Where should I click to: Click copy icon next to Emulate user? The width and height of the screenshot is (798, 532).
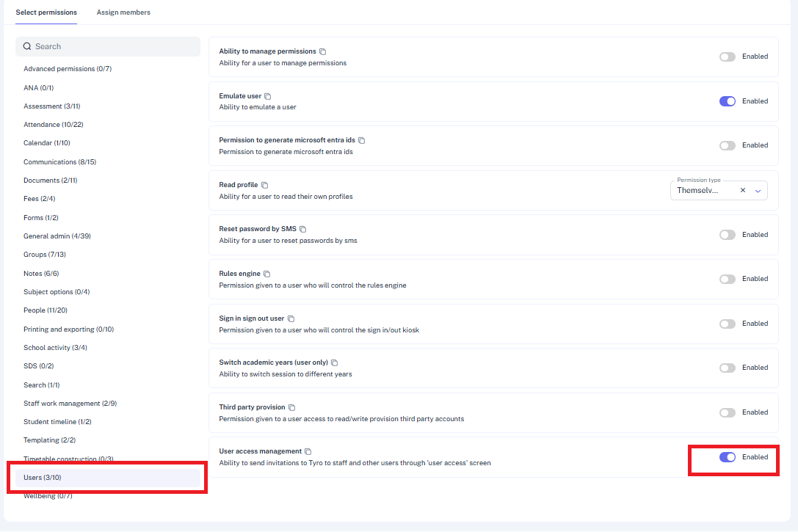click(268, 97)
